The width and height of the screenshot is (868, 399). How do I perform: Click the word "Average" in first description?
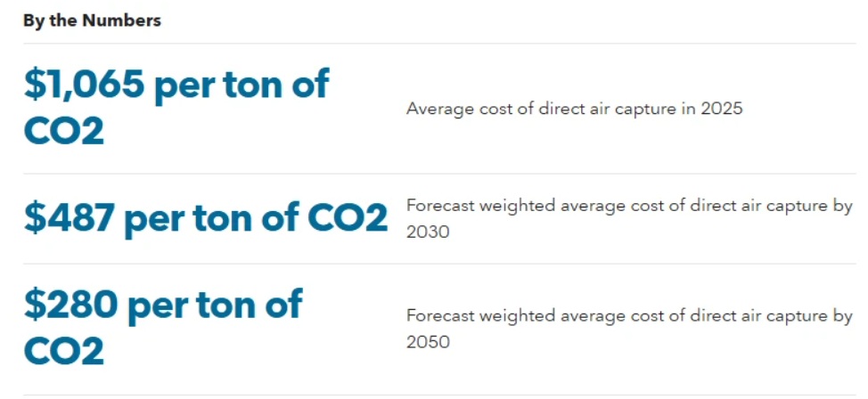coord(436,110)
